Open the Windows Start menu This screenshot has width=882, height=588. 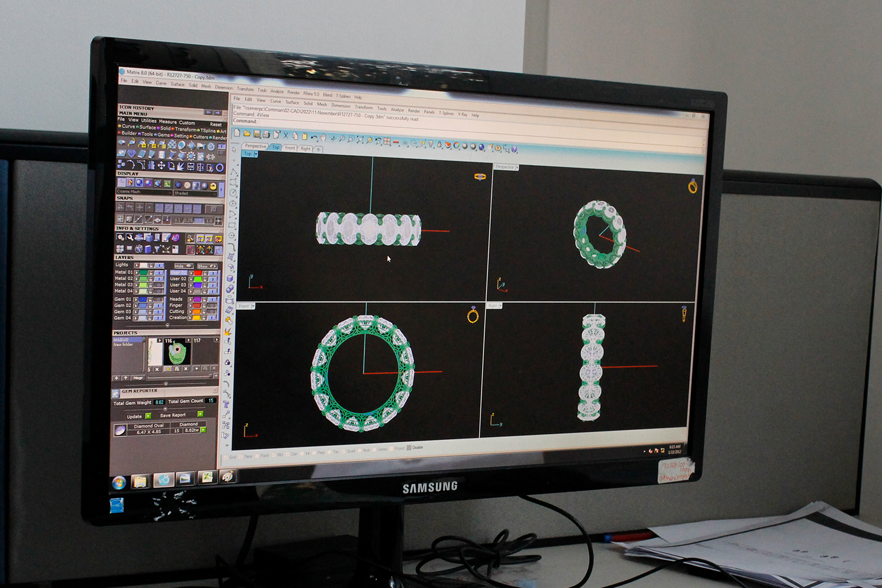[x=119, y=483]
